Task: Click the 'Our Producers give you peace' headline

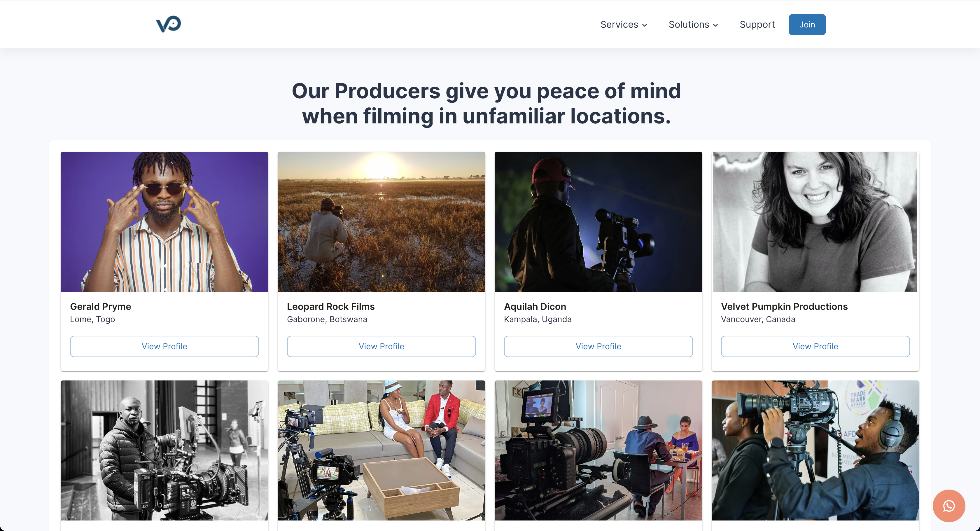Action: [x=486, y=104]
